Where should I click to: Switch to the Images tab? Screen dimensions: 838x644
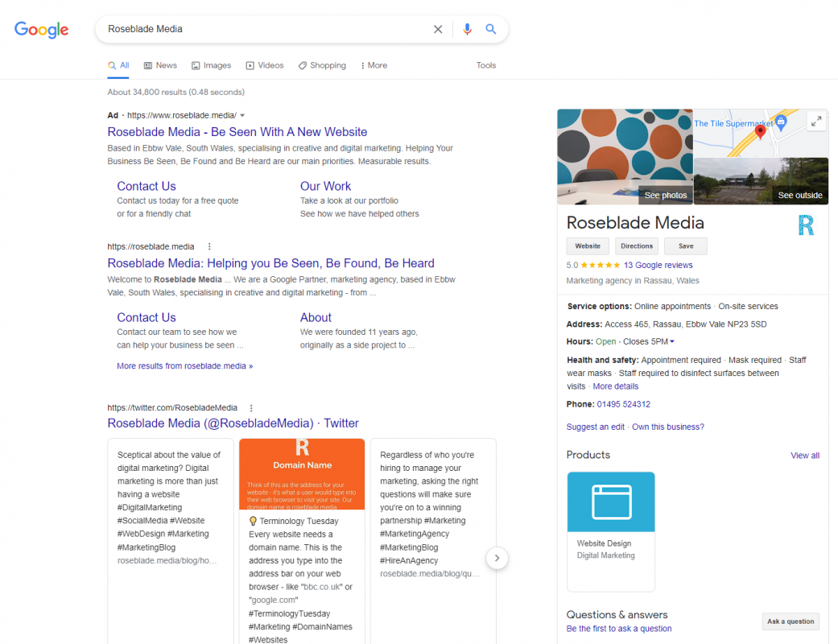(x=211, y=65)
